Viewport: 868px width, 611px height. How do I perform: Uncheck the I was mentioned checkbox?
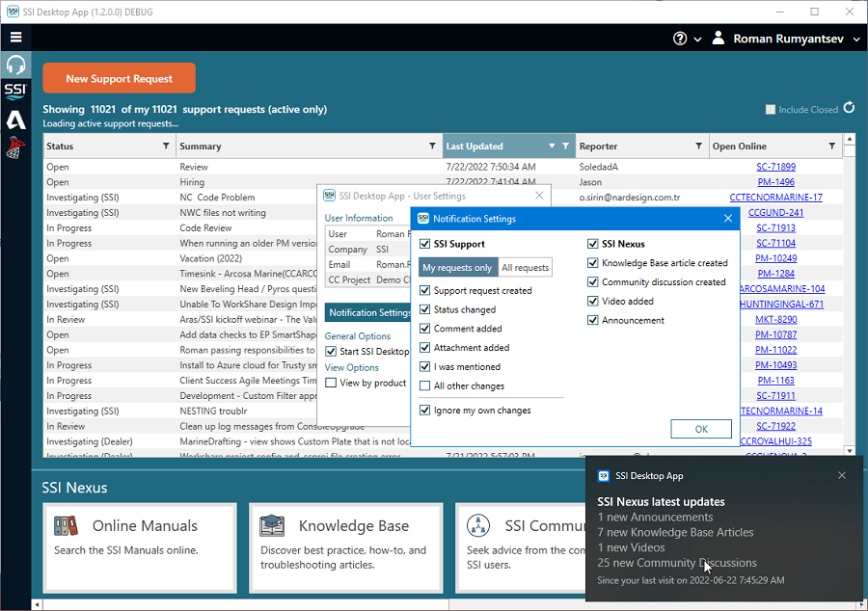click(424, 366)
